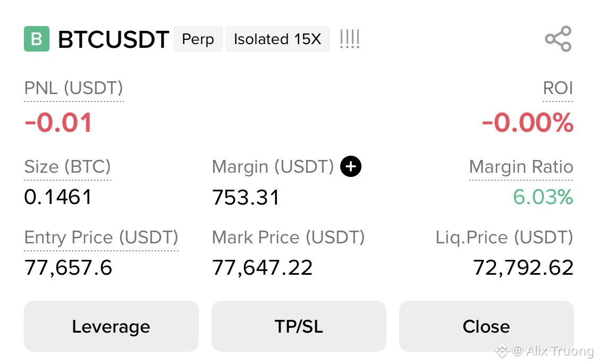Open the TP/SL settings

pyautogui.click(x=299, y=326)
